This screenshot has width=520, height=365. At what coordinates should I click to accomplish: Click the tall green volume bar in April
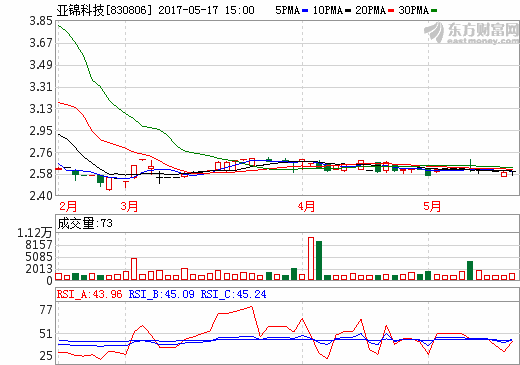click(x=319, y=260)
